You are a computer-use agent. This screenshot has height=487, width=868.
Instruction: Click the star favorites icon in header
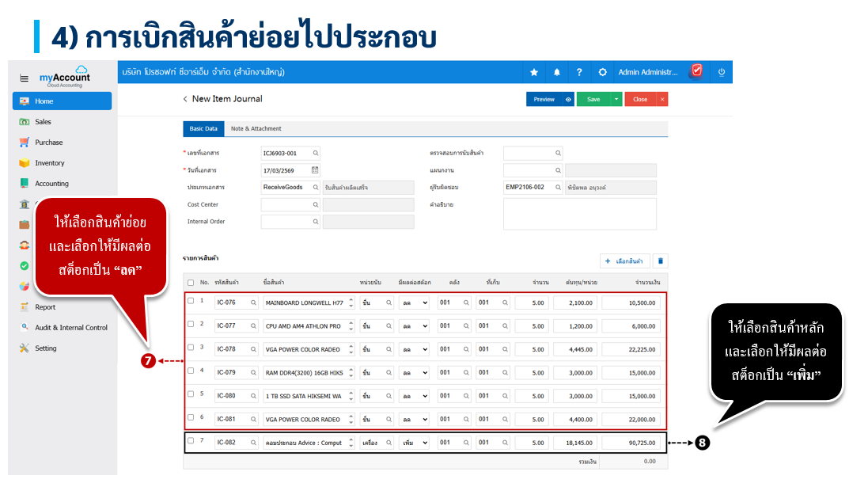coord(534,72)
